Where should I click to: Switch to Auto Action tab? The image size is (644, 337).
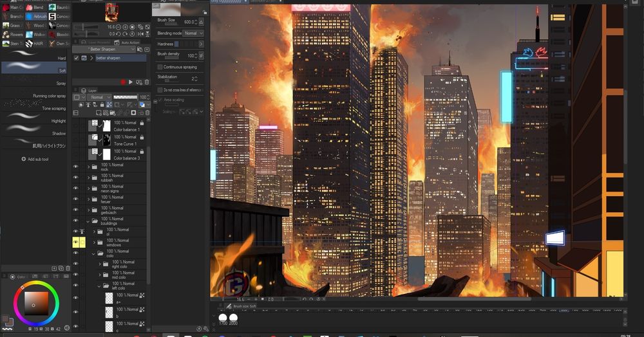click(128, 42)
